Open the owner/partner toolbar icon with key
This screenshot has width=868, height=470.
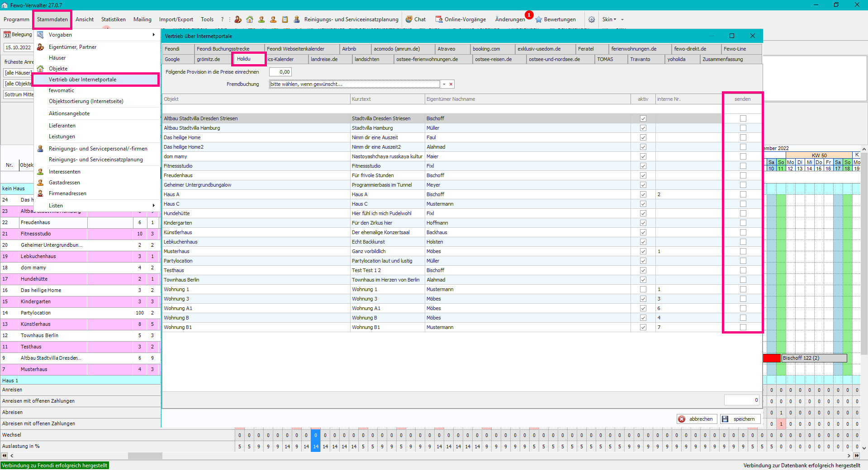238,19
